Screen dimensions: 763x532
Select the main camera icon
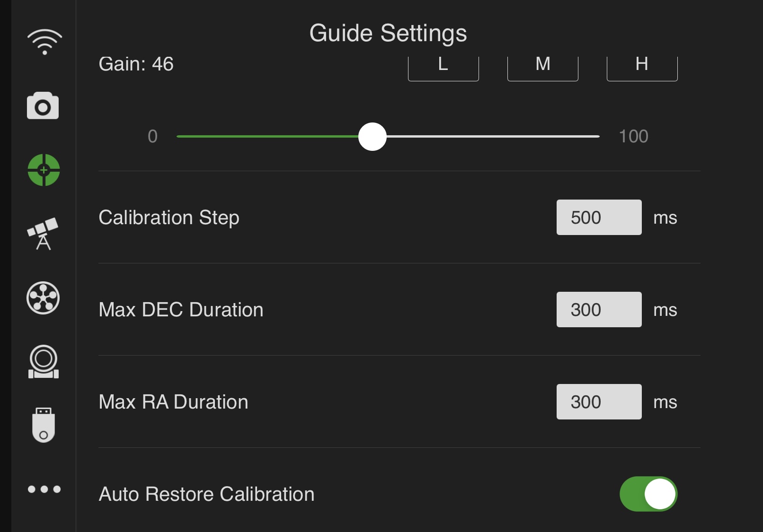[43, 105]
